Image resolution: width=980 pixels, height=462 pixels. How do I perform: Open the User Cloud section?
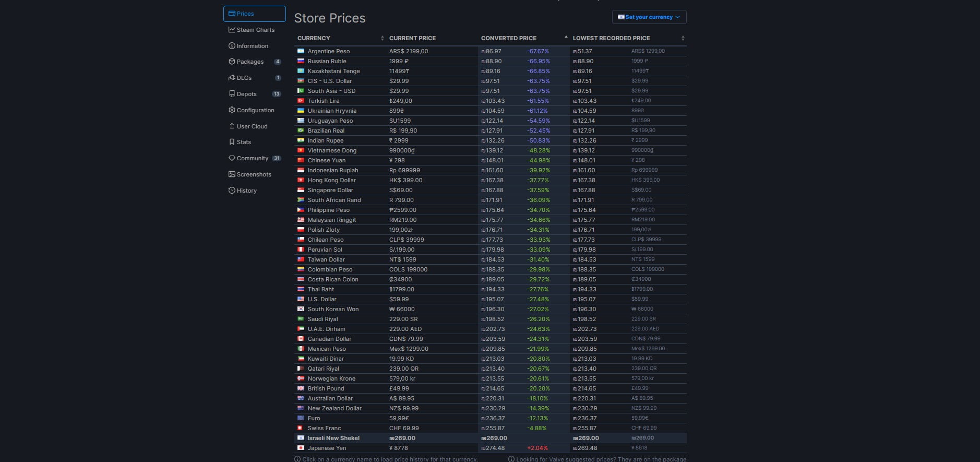coord(252,126)
